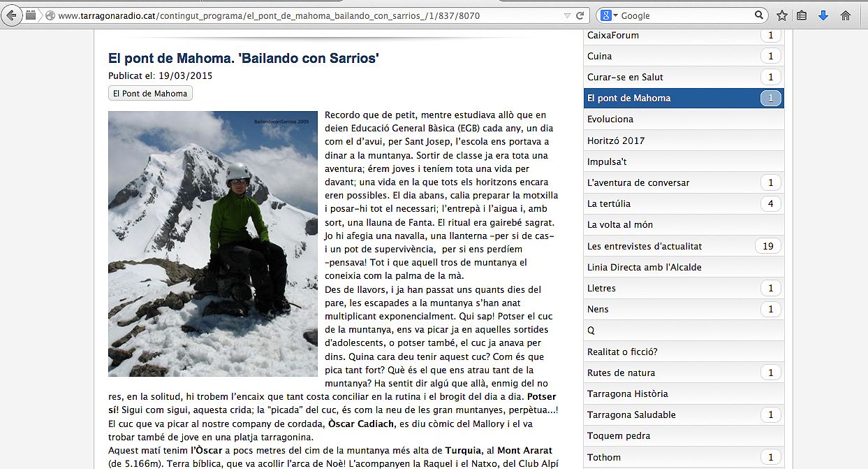Click the globe site identity icon
868x469 pixels.
coord(50,15)
